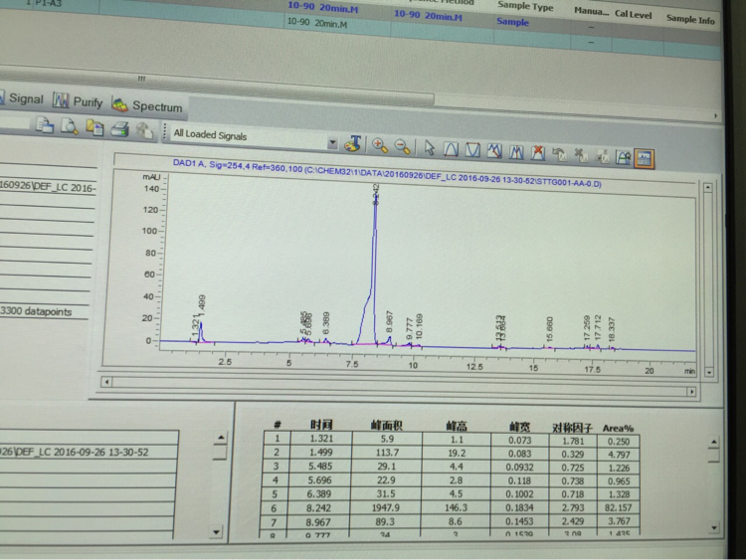Click the down arrow of the chromatogram vertical scrollbar
Image resolution: width=746 pixels, height=560 pixels.
(709, 372)
